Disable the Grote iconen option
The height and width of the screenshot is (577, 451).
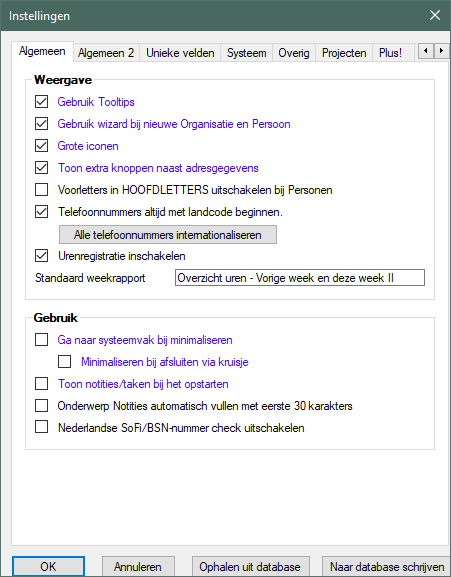[x=41, y=146]
